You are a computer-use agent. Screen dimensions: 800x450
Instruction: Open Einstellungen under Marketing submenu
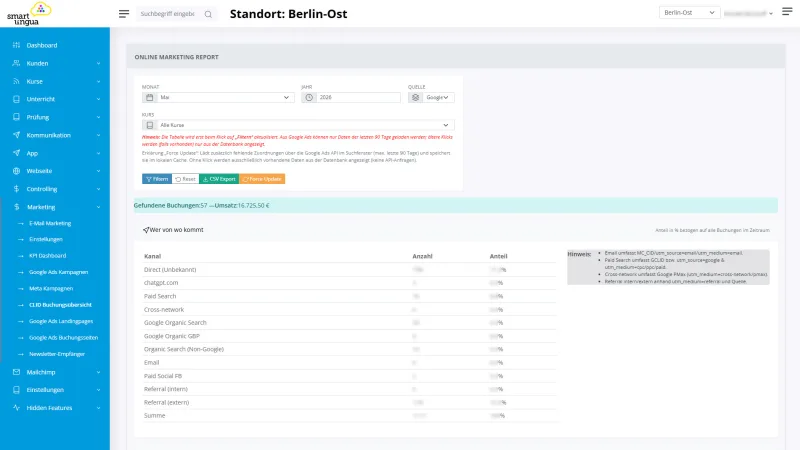pos(46,239)
